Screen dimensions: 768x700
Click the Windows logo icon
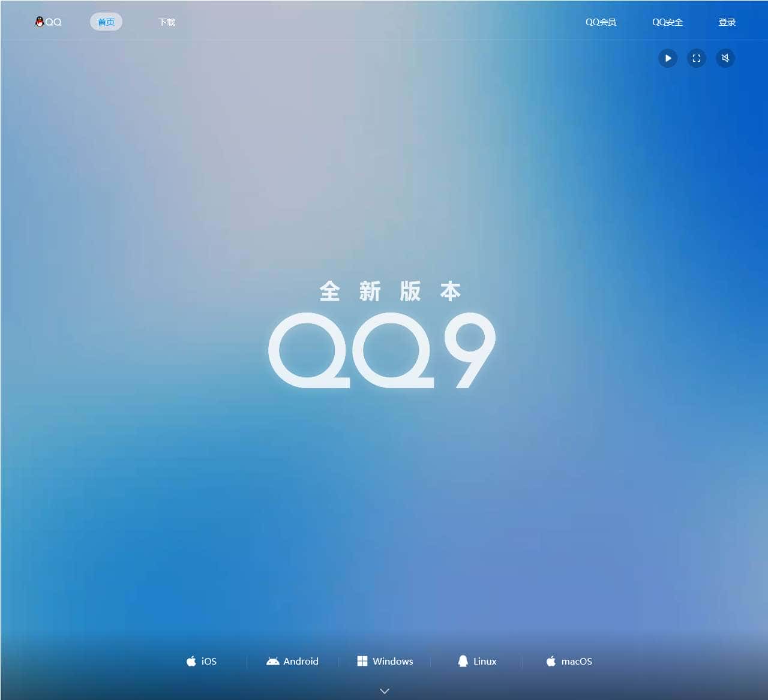362,660
